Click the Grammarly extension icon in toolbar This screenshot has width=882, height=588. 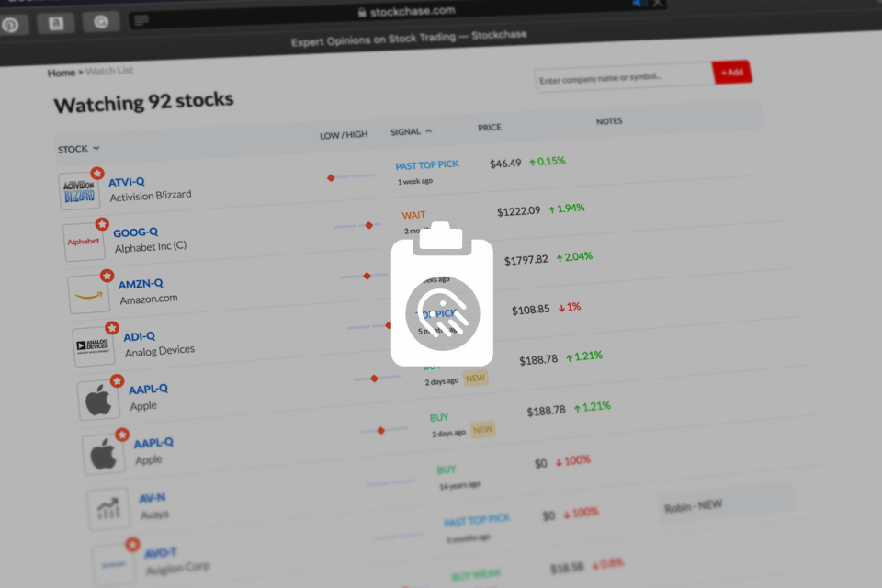coord(100,22)
